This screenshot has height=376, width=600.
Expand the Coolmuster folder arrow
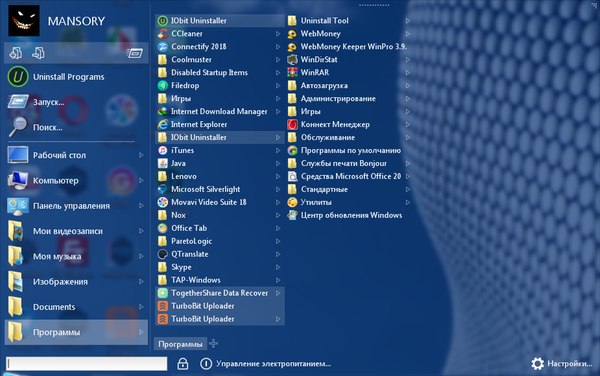coord(278,60)
